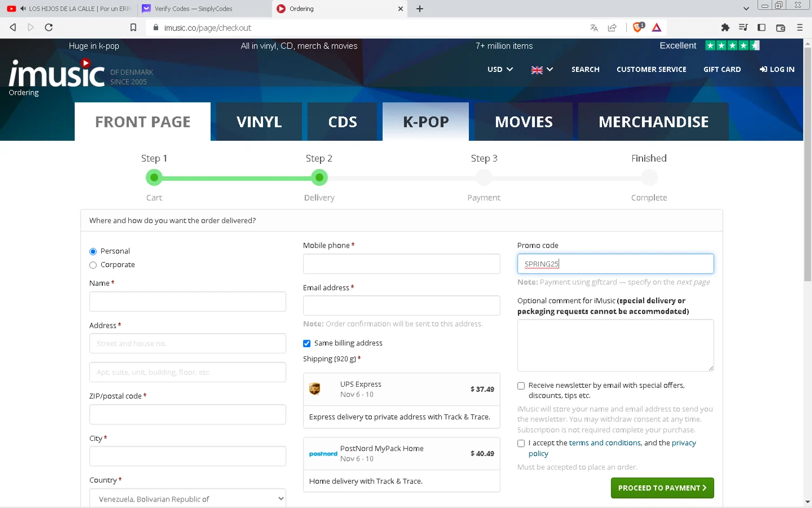Click Step 1 Cart progress marker
Screen dimensions: 812x508
[x=154, y=177]
